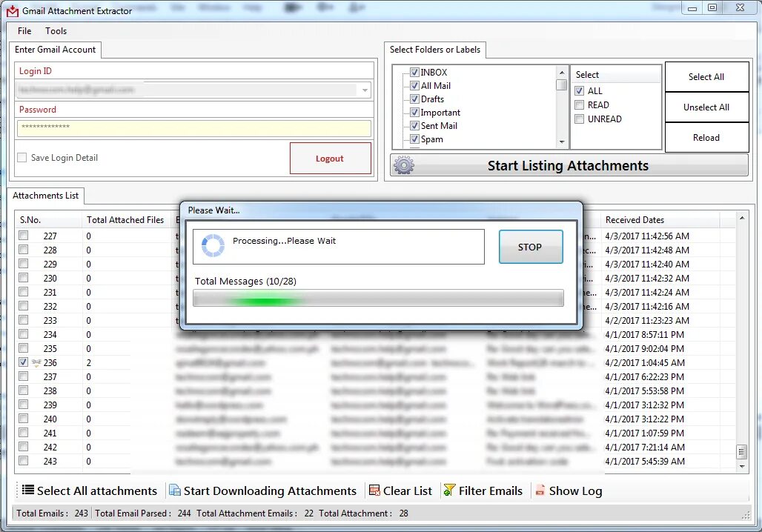Click the STOP button in dialog
This screenshot has width=762, height=532.
click(531, 247)
